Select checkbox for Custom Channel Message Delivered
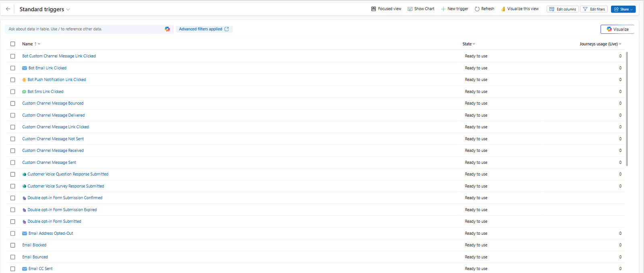Screen dimensions: 644x273 [13, 115]
